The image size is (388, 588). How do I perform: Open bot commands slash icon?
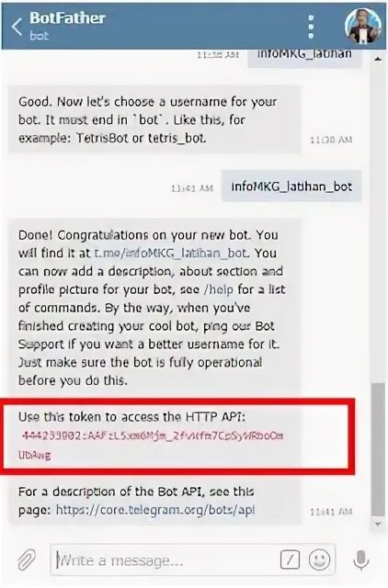[290, 560]
